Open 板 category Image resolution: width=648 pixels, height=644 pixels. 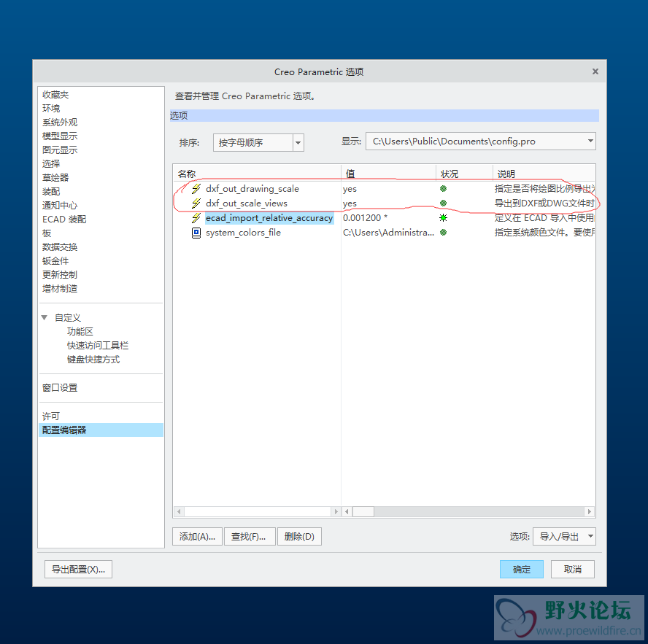[47, 233]
